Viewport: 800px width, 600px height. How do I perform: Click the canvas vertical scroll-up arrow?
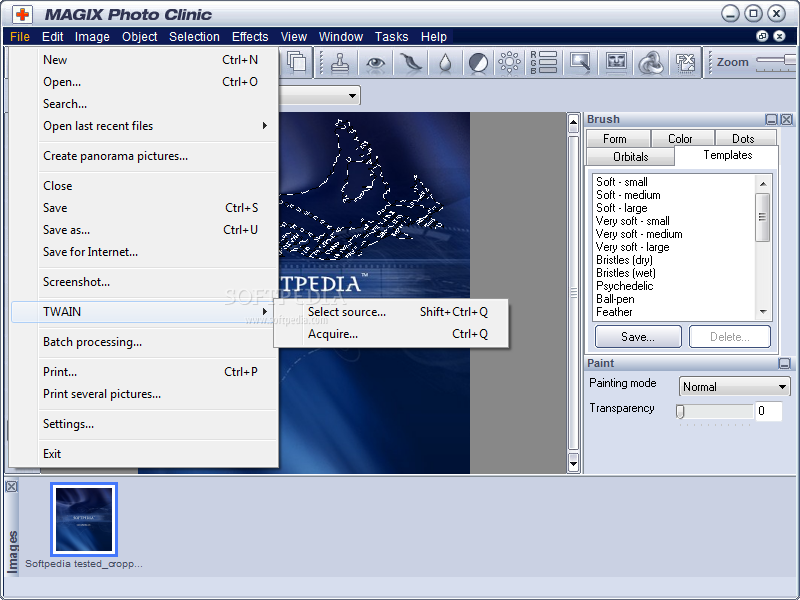(x=573, y=122)
